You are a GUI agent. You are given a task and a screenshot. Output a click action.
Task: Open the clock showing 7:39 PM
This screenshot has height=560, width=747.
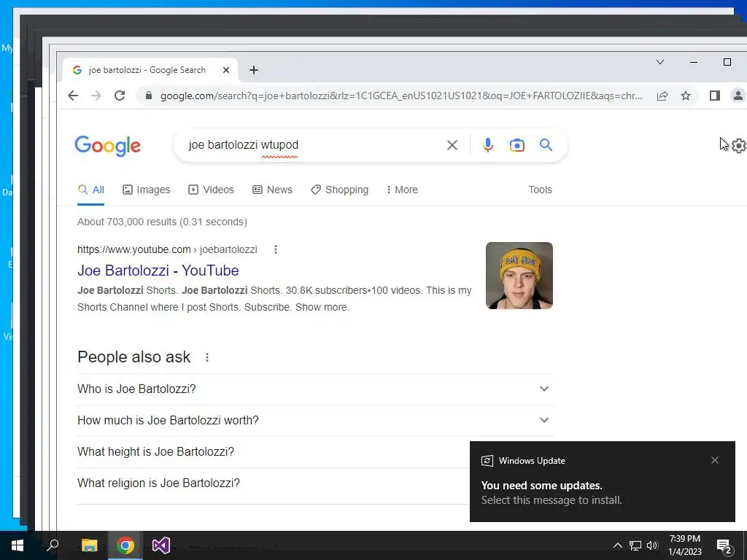(x=685, y=545)
